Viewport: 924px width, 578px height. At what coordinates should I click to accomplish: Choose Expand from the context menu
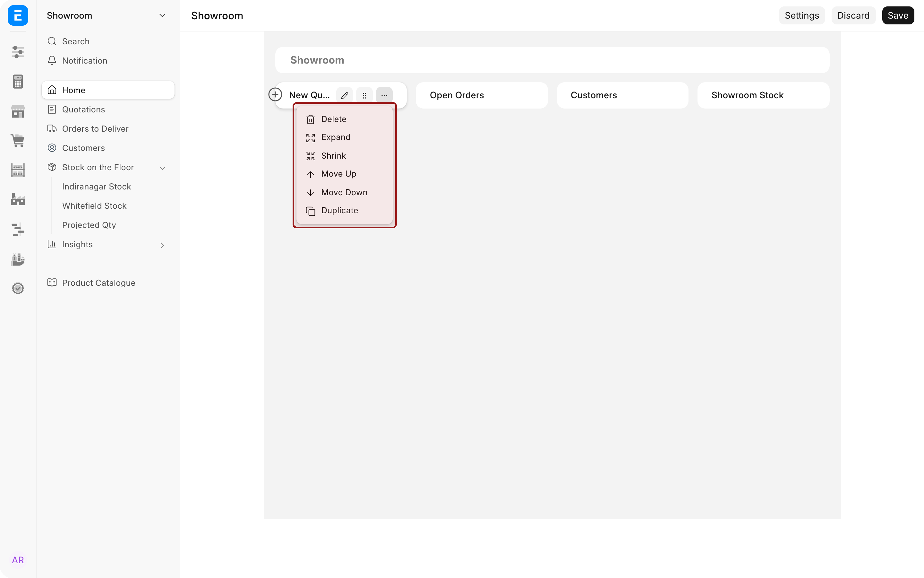[344, 137]
